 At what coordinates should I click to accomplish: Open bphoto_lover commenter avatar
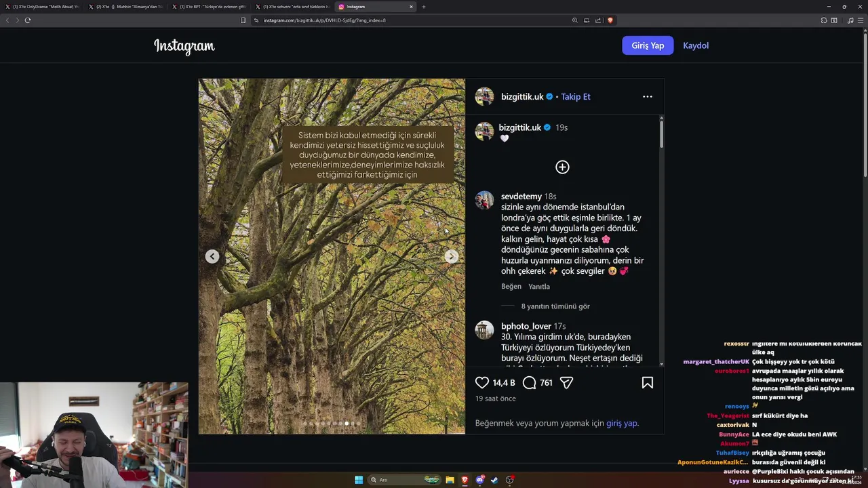tap(484, 330)
